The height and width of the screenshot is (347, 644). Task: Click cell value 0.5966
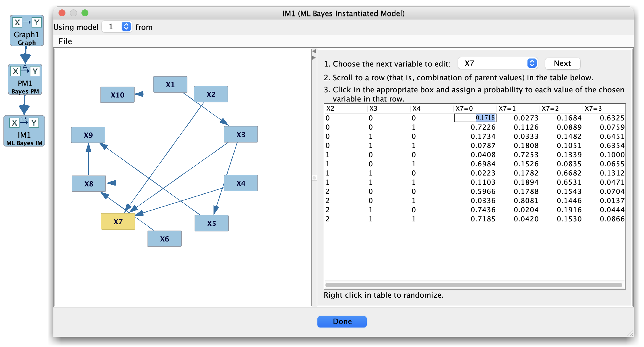point(483,191)
